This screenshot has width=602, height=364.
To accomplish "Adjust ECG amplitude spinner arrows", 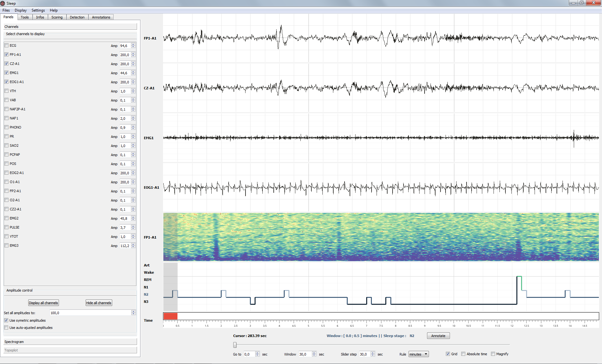I will point(133,46).
